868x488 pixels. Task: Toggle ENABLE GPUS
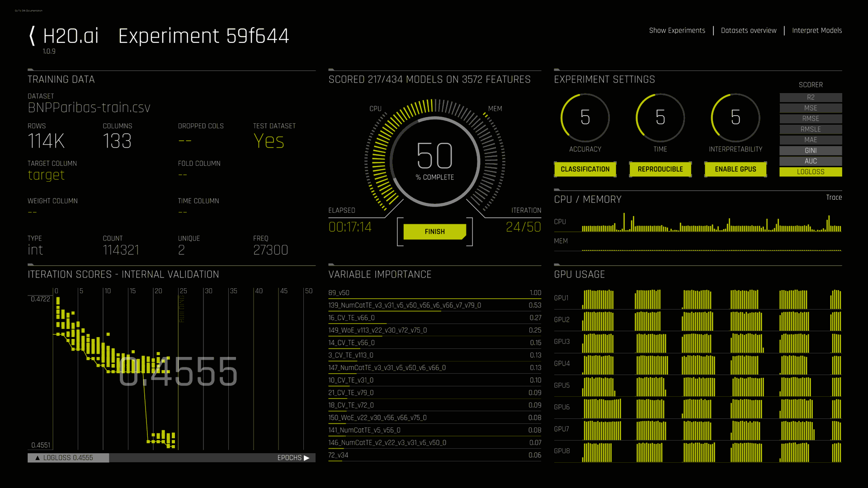pos(736,169)
